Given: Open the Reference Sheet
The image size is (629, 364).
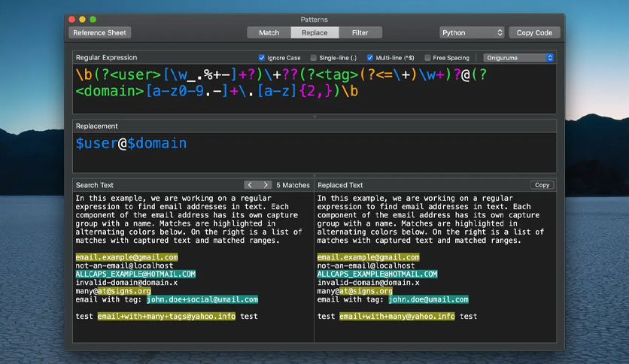Looking at the screenshot, I should pos(99,33).
